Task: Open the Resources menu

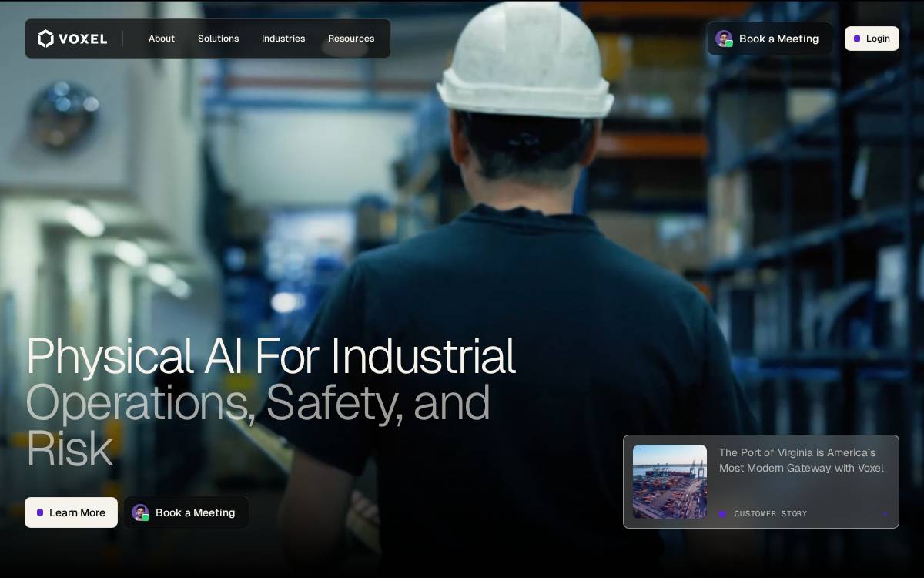Action: tap(351, 39)
